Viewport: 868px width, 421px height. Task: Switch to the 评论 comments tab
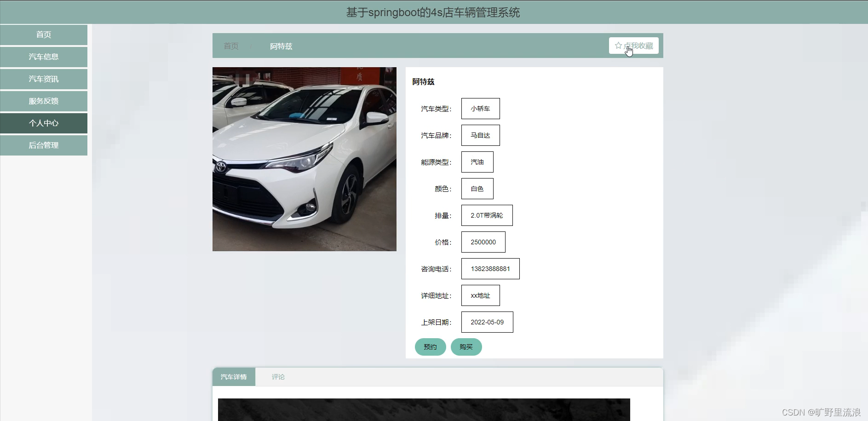(278, 377)
